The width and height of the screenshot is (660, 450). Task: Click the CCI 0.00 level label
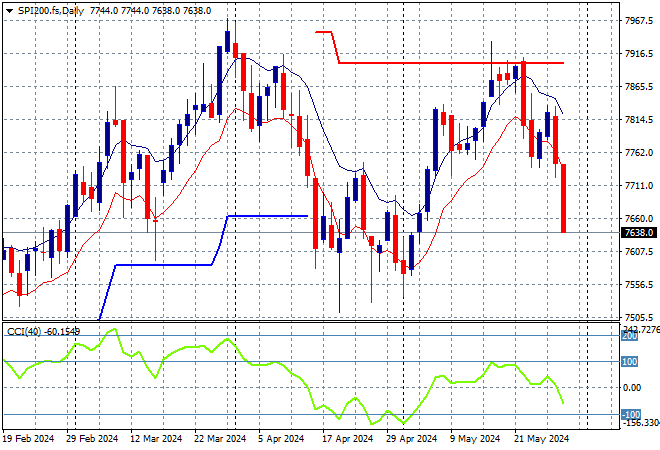632,388
